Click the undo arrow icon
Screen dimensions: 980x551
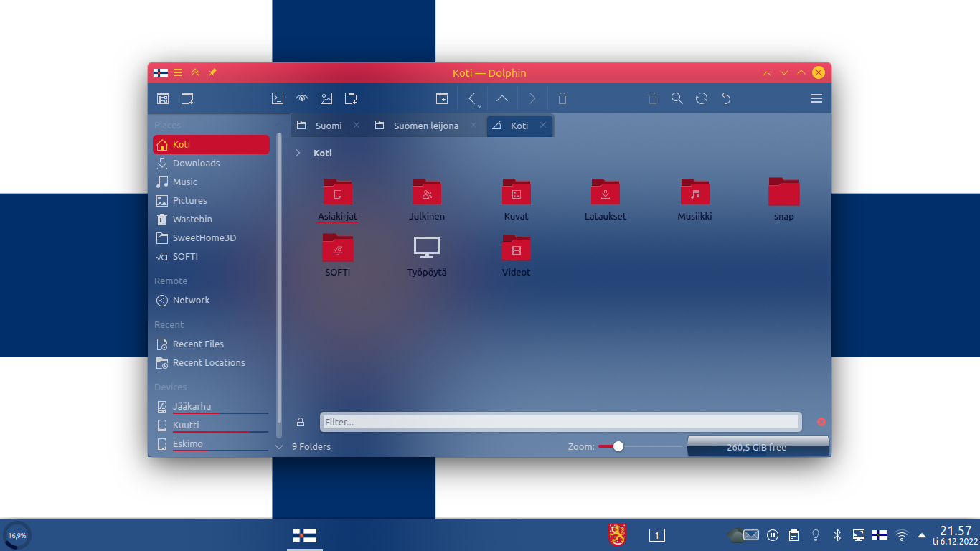coord(726,98)
